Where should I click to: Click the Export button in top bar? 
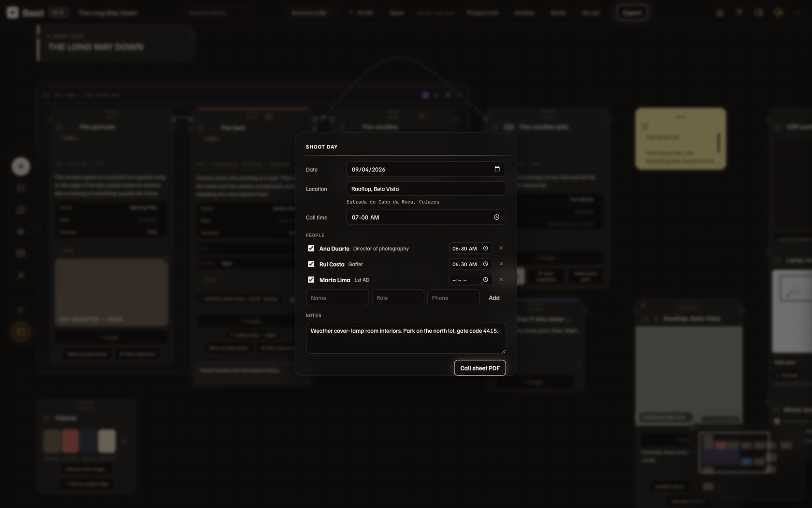(x=632, y=13)
